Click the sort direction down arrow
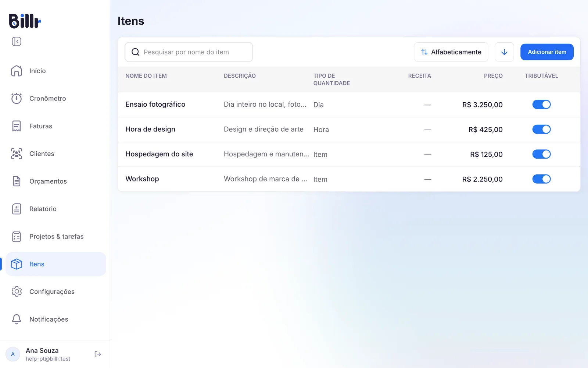588x368 pixels. click(504, 52)
